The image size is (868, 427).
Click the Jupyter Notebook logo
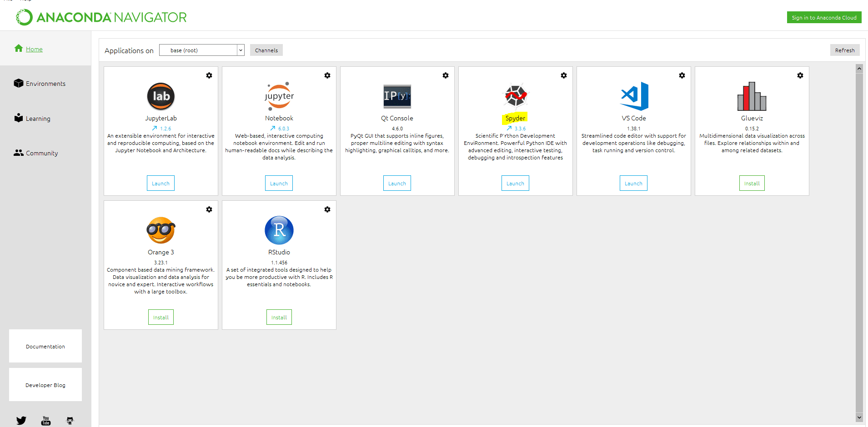279,96
